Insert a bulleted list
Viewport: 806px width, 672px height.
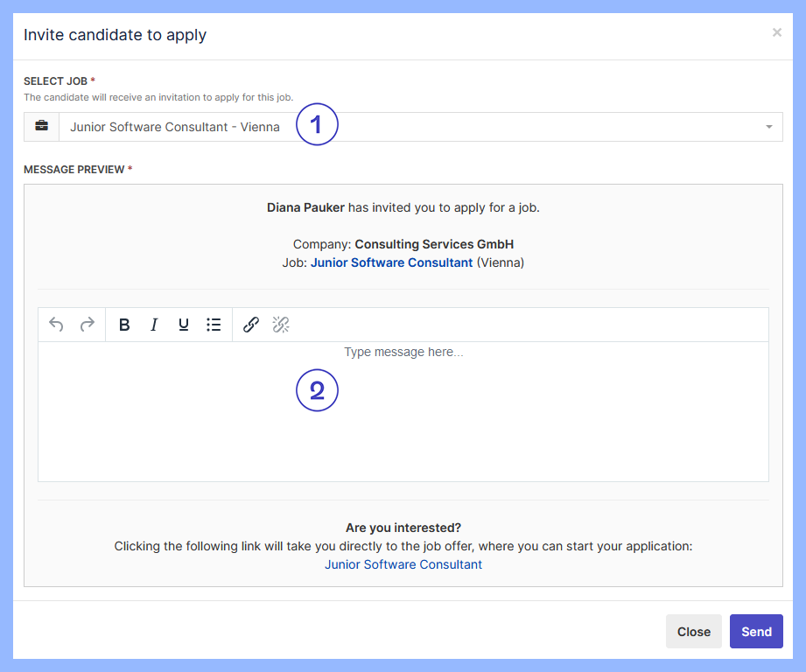tap(214, 325)
